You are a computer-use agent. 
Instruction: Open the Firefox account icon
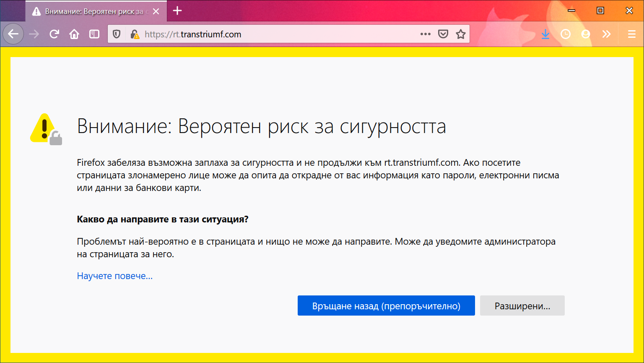[x=586, y=34]
